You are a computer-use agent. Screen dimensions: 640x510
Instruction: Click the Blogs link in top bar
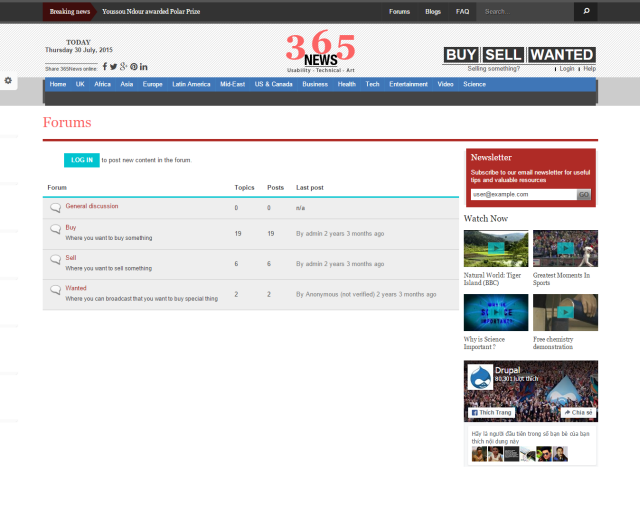(x=432, y=12)
